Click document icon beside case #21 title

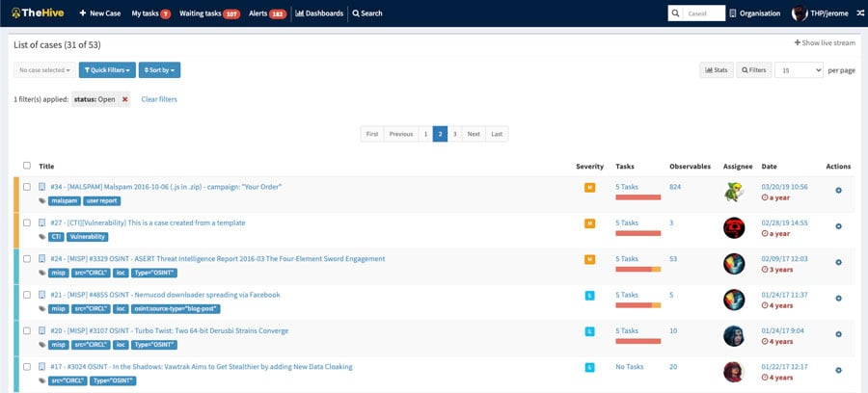tap(41, 295)
